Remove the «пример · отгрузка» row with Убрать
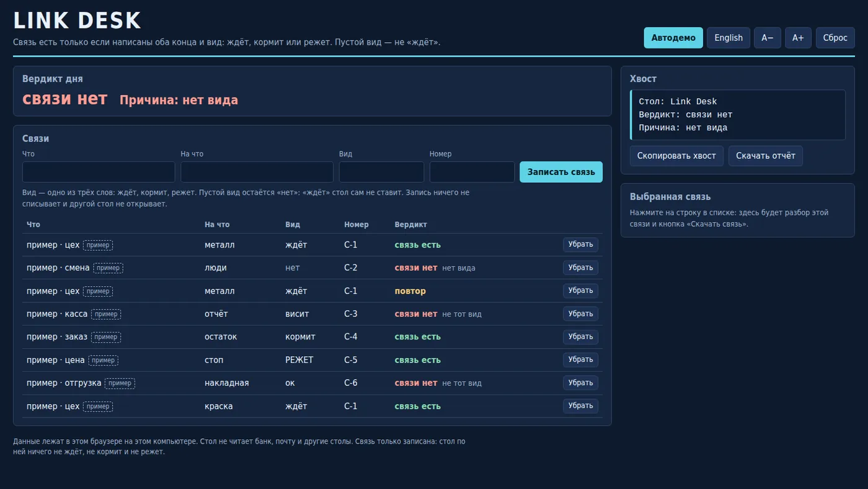The image size is (868, 489). point(581,383)
